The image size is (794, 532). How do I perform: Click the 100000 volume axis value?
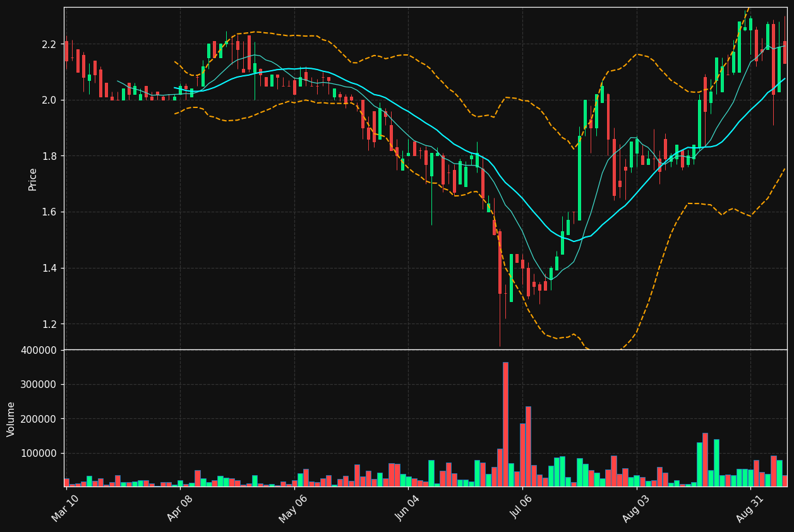click(x=39, y=453)
